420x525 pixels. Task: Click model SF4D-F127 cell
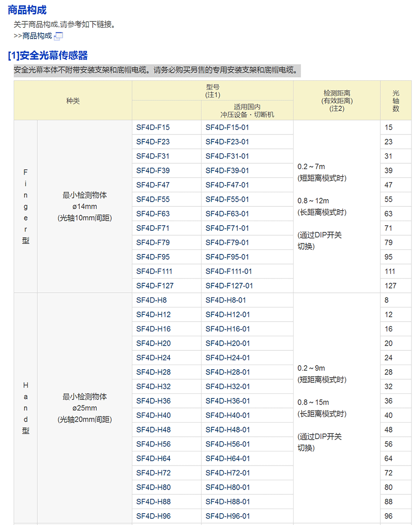(155, 286)
